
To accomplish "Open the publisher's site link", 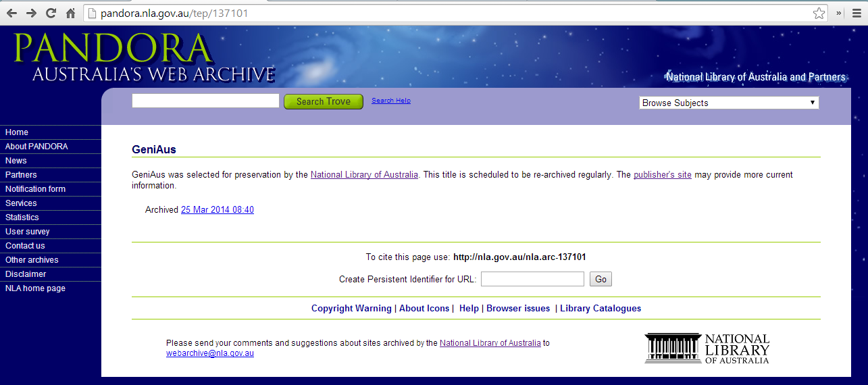I will coord(663,175).
